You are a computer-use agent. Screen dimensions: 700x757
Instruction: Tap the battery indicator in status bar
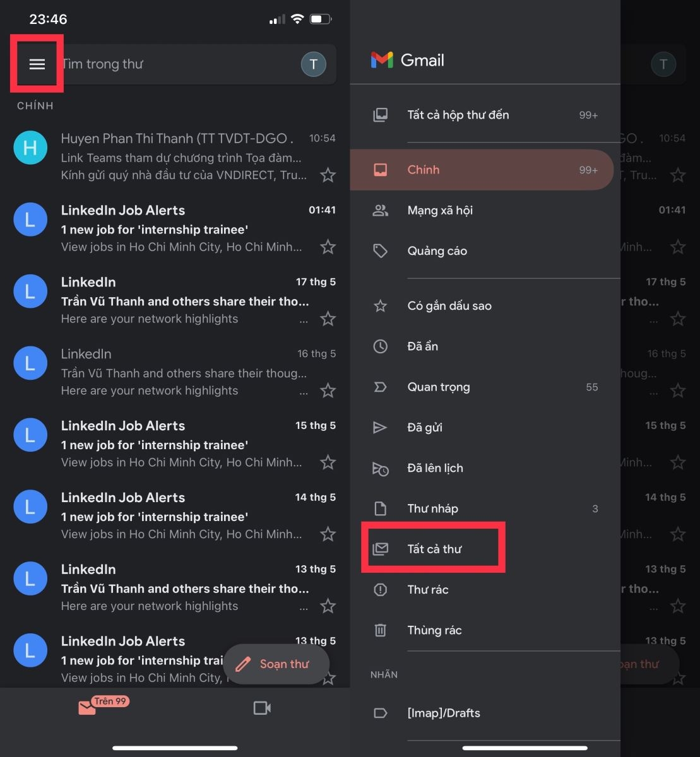(321, 19)
